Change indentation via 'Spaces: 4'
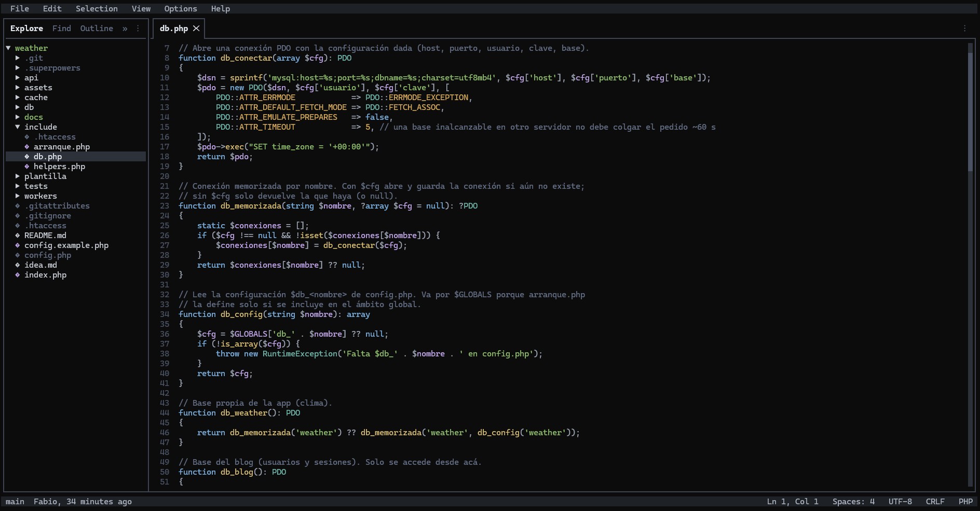This screenshot has height=511, width=980. (853, 502)
